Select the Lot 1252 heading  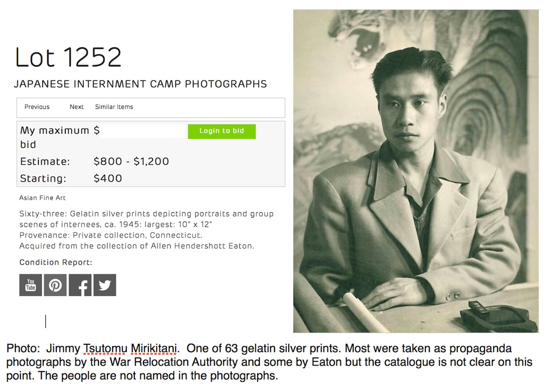point(68,57)
